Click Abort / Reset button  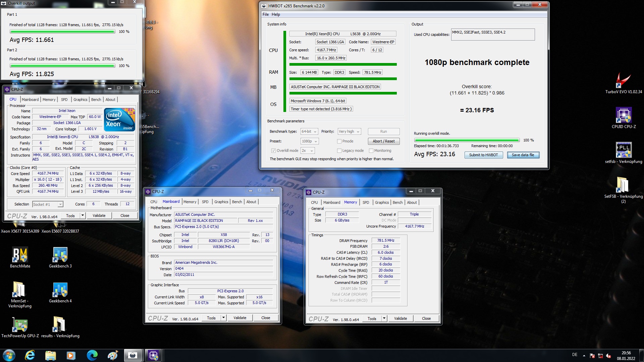point(383,141)
